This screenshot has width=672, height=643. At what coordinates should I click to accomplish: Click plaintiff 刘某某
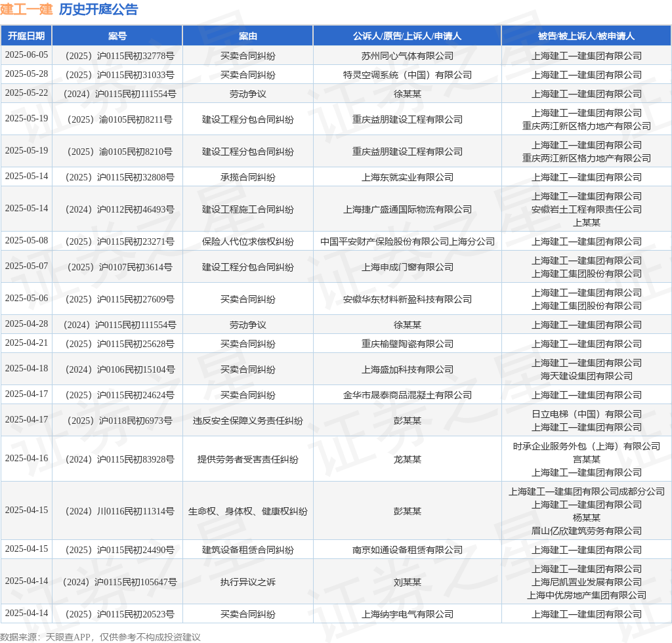(407, 582)
